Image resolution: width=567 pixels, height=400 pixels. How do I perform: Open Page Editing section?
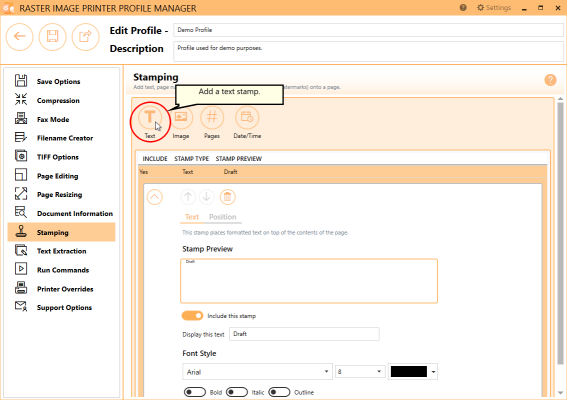(61, 176)
